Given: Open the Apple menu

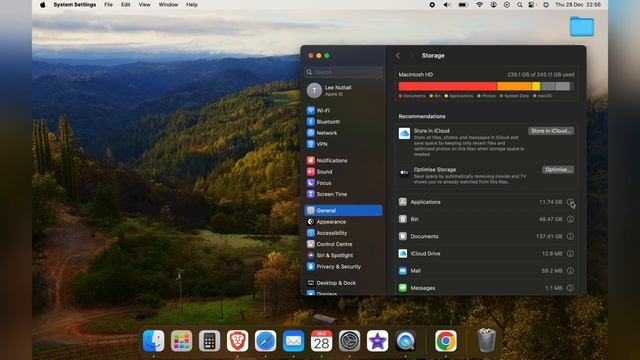Looking at the screenshot, I should pyautogui.click(x=43, y=5).
